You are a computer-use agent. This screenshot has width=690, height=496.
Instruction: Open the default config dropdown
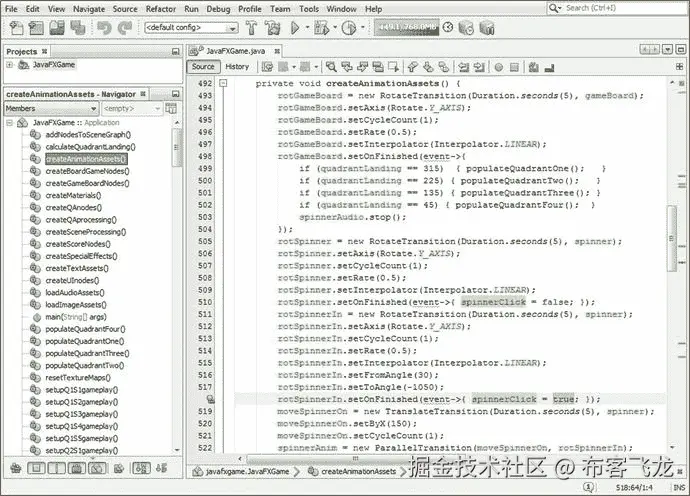coord(191,28)
